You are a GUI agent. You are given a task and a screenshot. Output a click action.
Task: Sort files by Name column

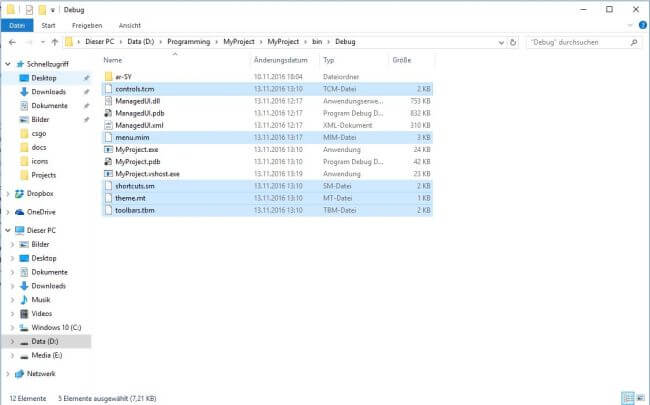(113, 60)
